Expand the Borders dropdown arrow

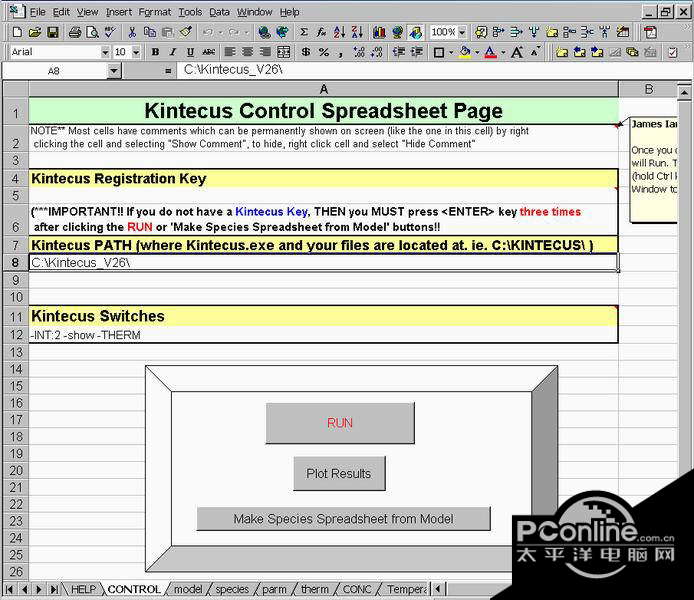(451, 52)
